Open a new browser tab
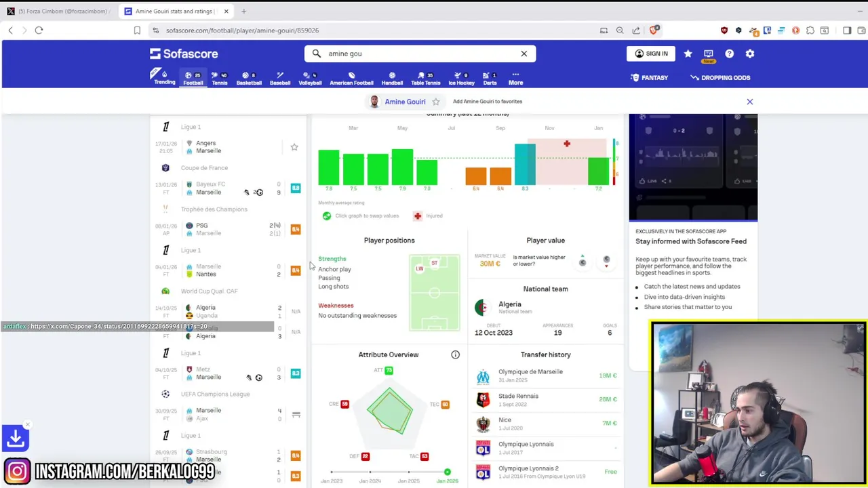 pyautogui.click(x=243, y=12)
